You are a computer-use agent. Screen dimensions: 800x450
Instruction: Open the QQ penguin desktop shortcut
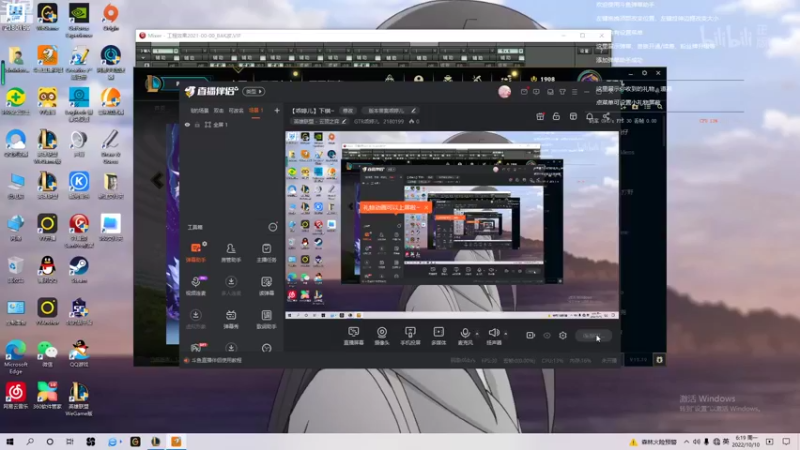coord(47,269)
